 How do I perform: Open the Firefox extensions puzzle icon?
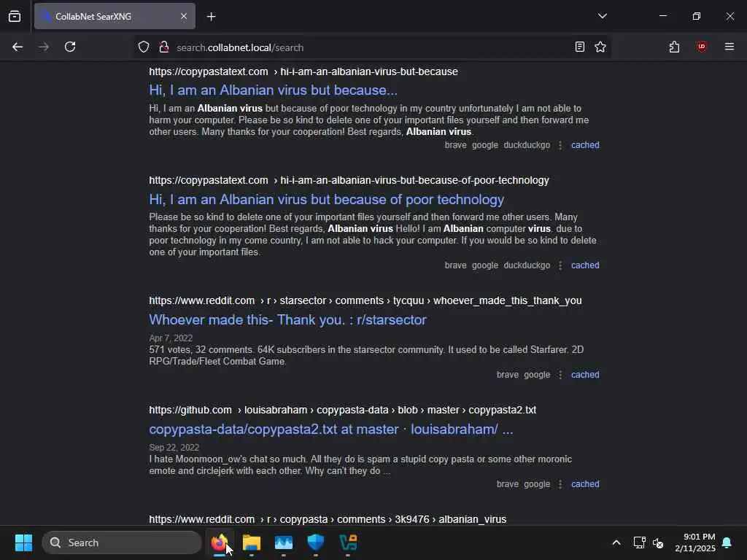(674, 47)
